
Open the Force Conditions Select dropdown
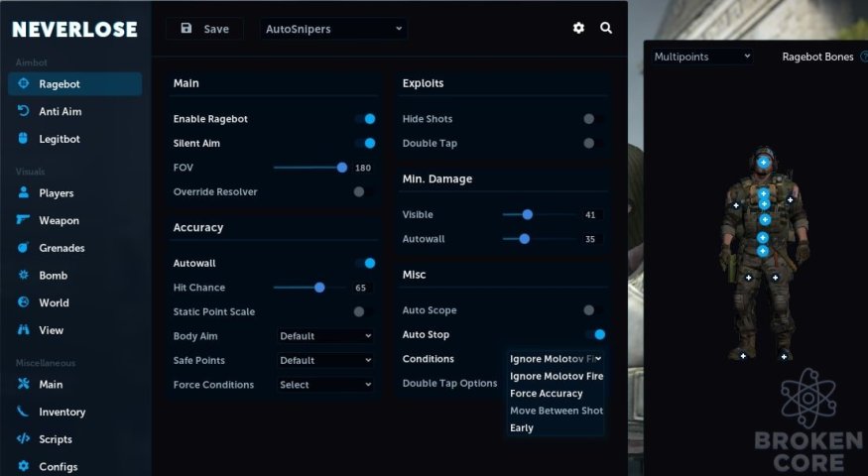[x=325, y=385]
